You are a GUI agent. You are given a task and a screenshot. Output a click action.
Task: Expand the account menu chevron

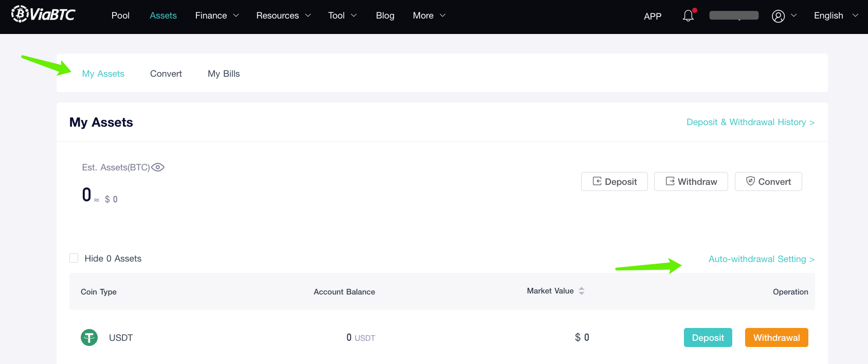tap(794, 15)
